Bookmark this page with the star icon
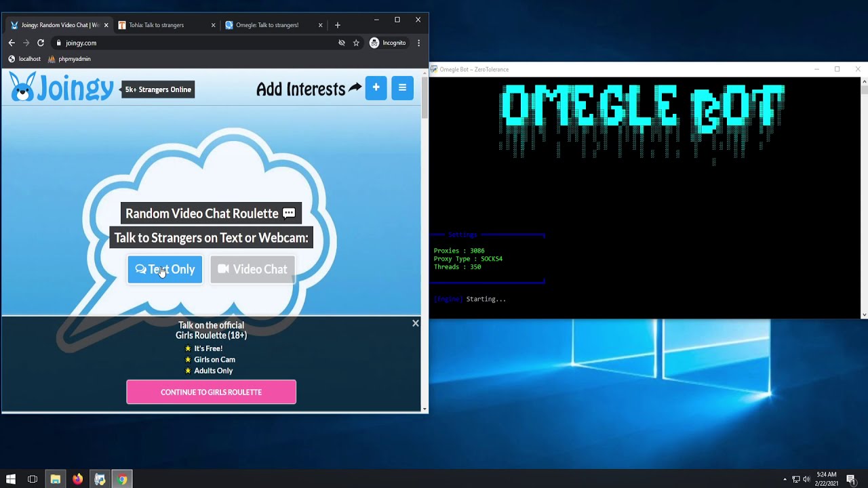868x488 pixels. 356,43
